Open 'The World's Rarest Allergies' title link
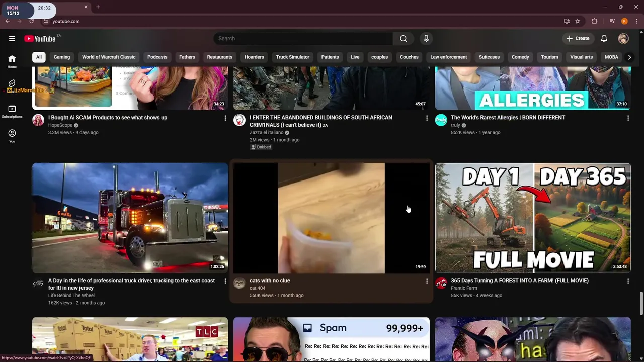Image resolution: width=644 pixels, height=362 pixels. coord(508,118)
